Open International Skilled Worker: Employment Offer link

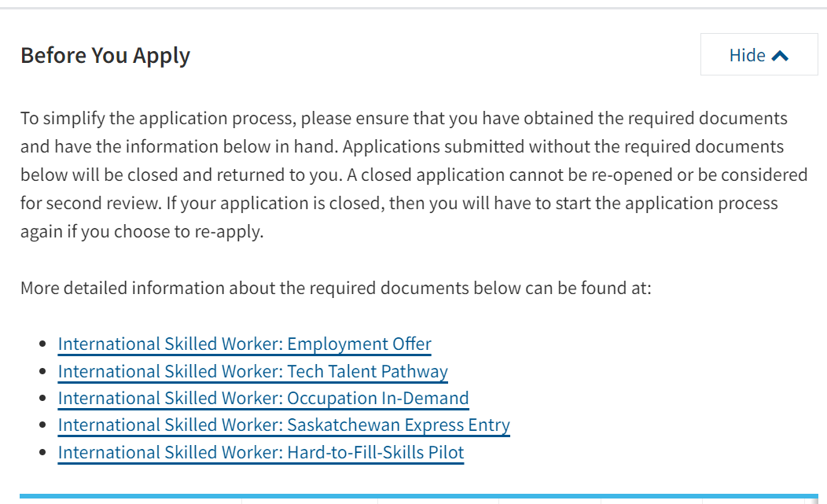(244, 344)
